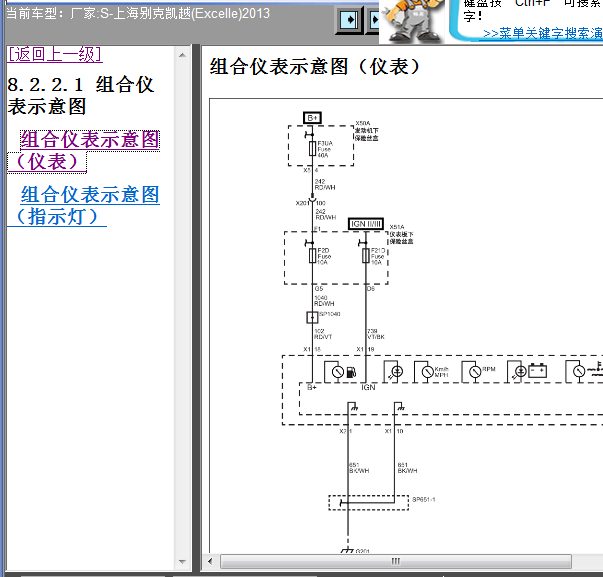Click the 返回上一级 back link

(x=55, y=54)
